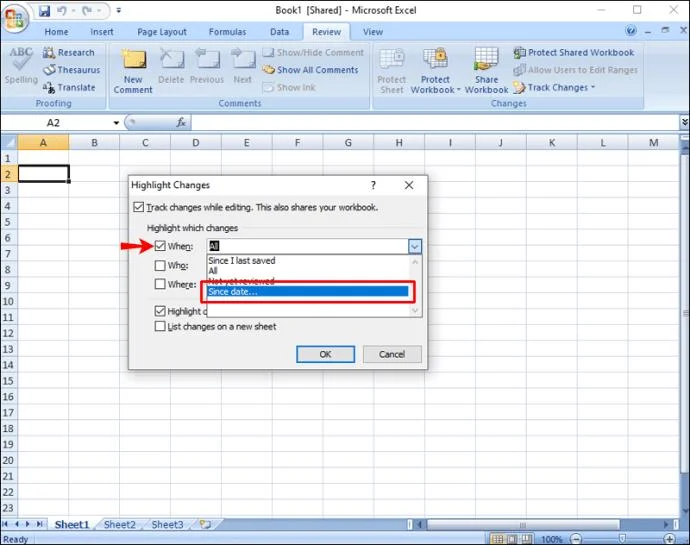Image resolution: width=690 pixels, height=545 pixels.
Task: Zoom out with minus button
Action: click(576, 539)
